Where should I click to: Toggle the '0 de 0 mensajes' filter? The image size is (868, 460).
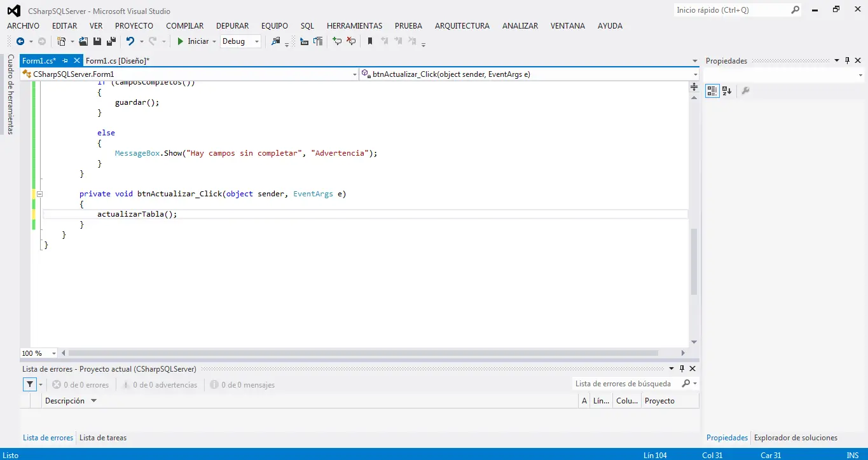pyautogui.click(x=243, y=384)
